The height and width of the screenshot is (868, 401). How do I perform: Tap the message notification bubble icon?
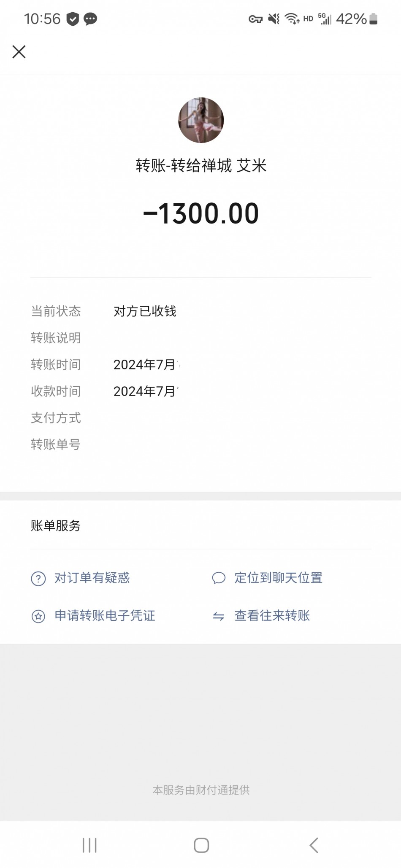[x=90, y=19]
